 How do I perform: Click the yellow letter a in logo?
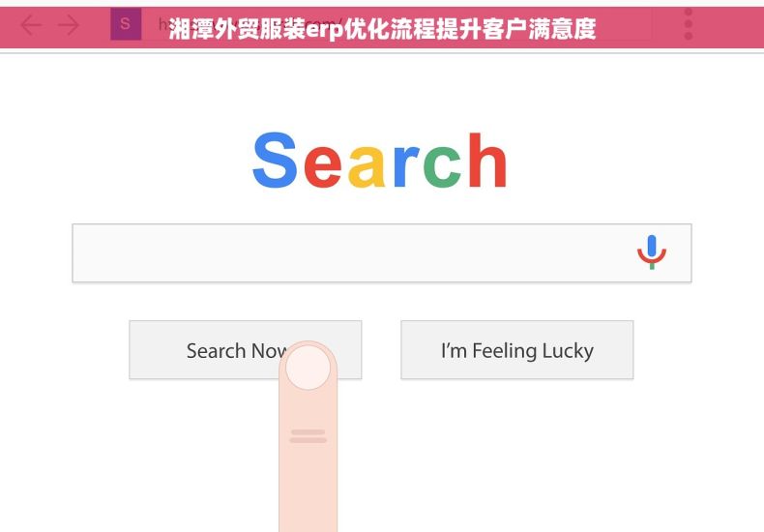coord(367,166)
